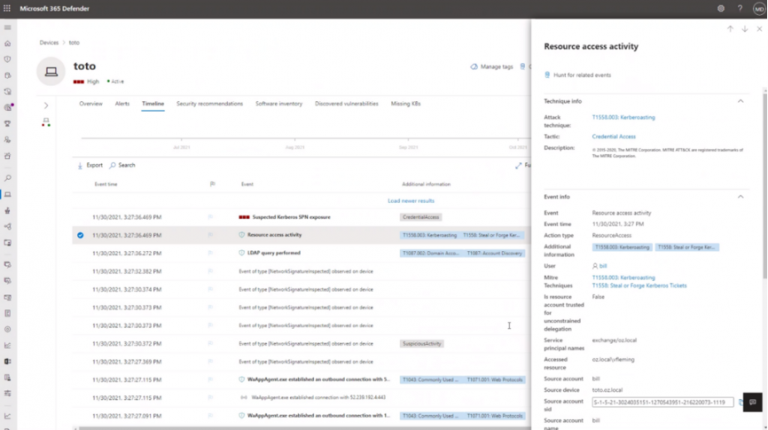
Task: Uncheck the selected Resource access activity row
Action: [x=80, y=235]
